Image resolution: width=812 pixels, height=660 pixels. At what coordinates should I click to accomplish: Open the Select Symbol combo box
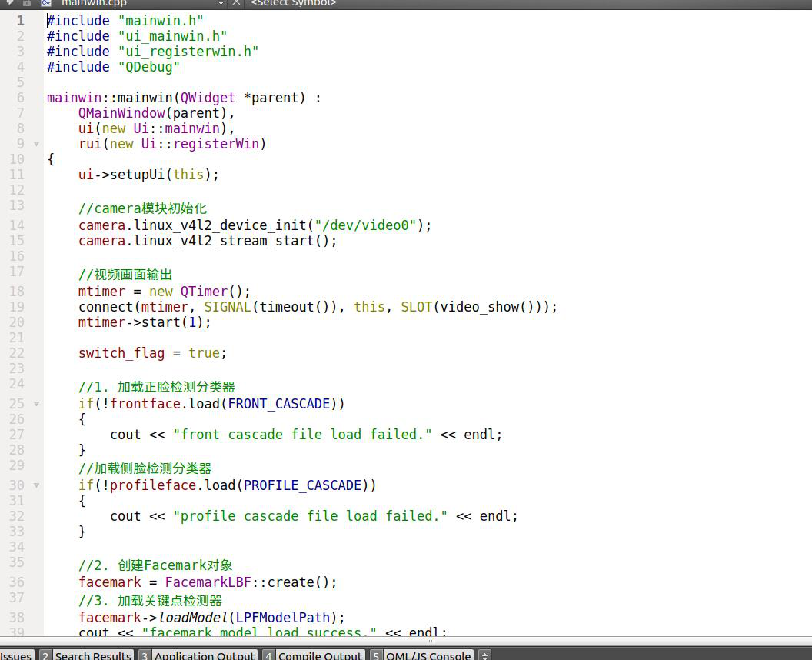coord(293,3)
